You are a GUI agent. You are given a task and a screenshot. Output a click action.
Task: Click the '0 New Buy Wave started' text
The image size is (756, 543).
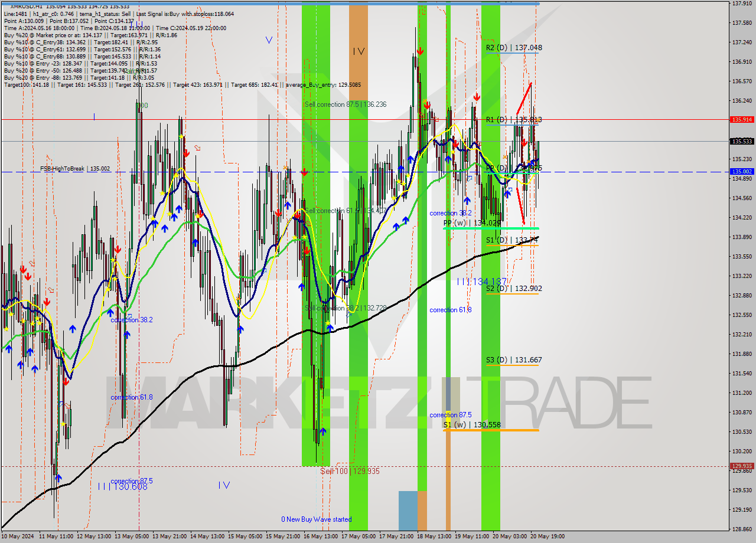[316, 519]
